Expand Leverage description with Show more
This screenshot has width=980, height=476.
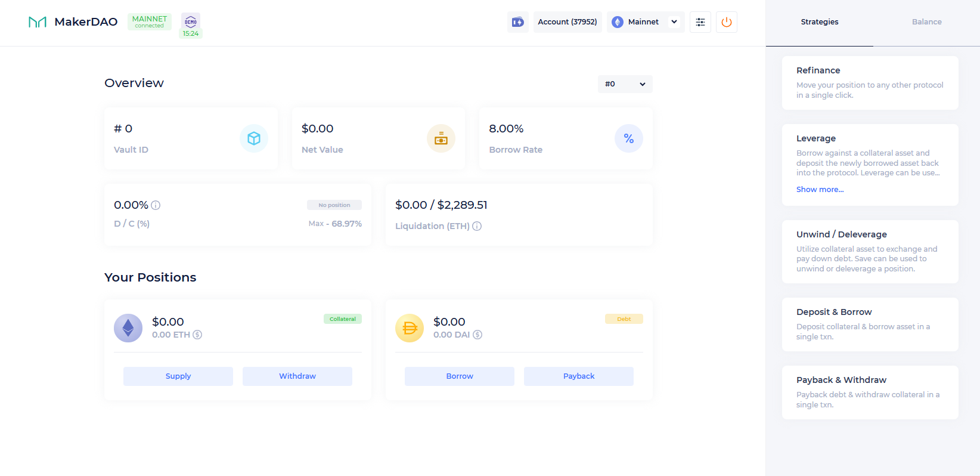click(820, 190)
